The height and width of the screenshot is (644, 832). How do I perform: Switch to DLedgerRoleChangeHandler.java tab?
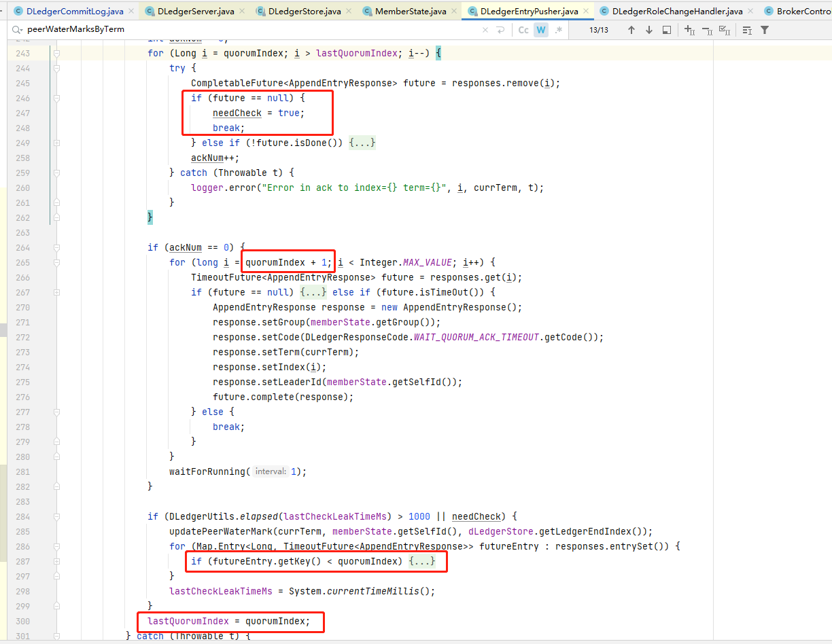[x=677, y=12]
